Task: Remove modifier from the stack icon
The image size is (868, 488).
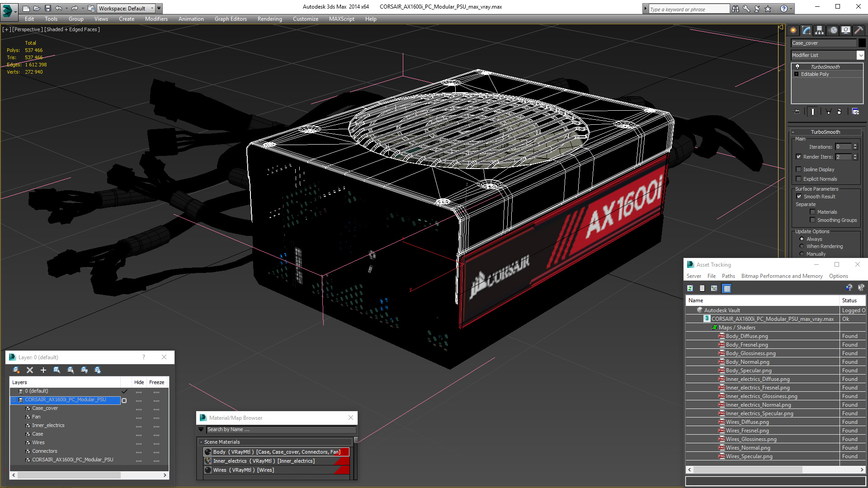Action: [x=840, y=112]
